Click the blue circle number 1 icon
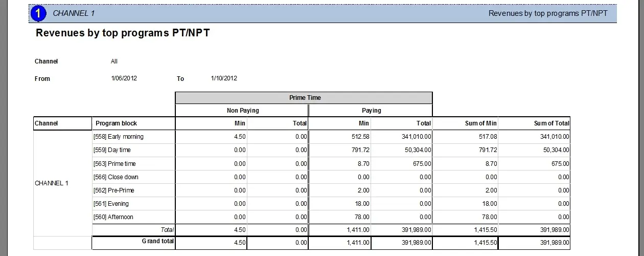Image resolution: width=644 pixels, height=256 pixels. pyautogui.click(x=39, y=13)
